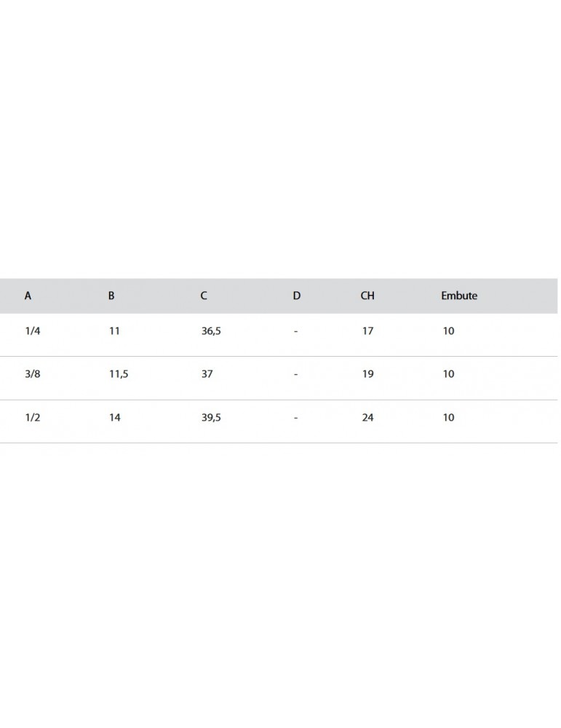Select the Embute column header
The width and height of the screenshot is (561, 728).
pyautogui.click(x=459, y=296)
